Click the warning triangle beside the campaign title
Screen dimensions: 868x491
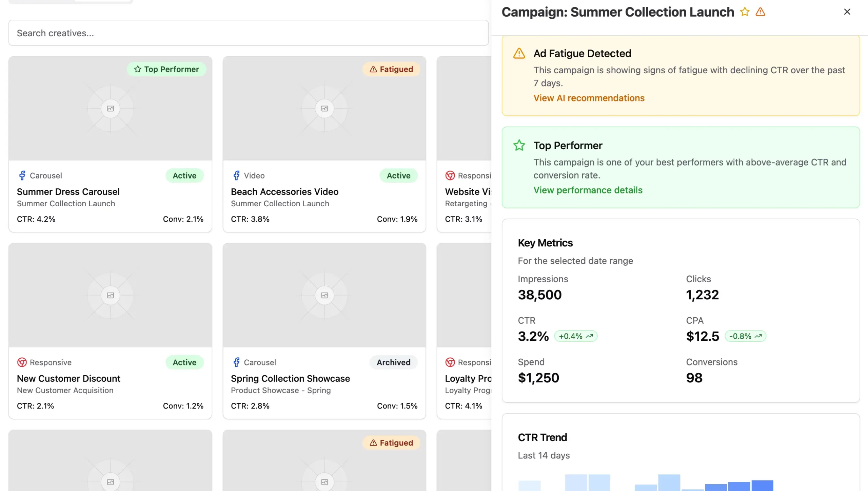(x=760, y=12)
